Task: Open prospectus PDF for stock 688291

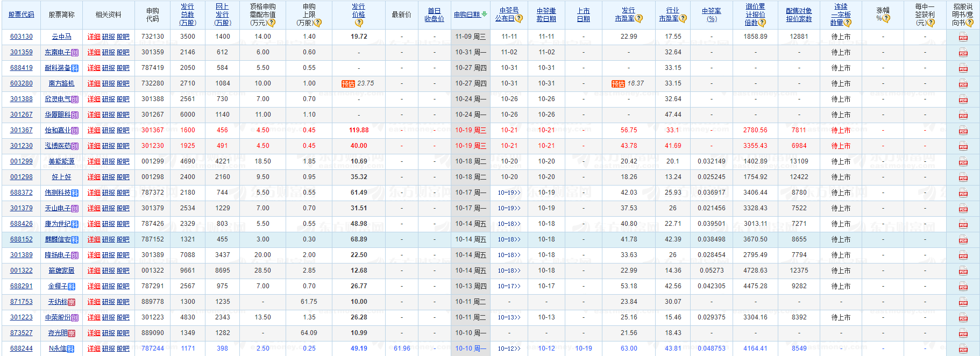Action: point(963,287)
